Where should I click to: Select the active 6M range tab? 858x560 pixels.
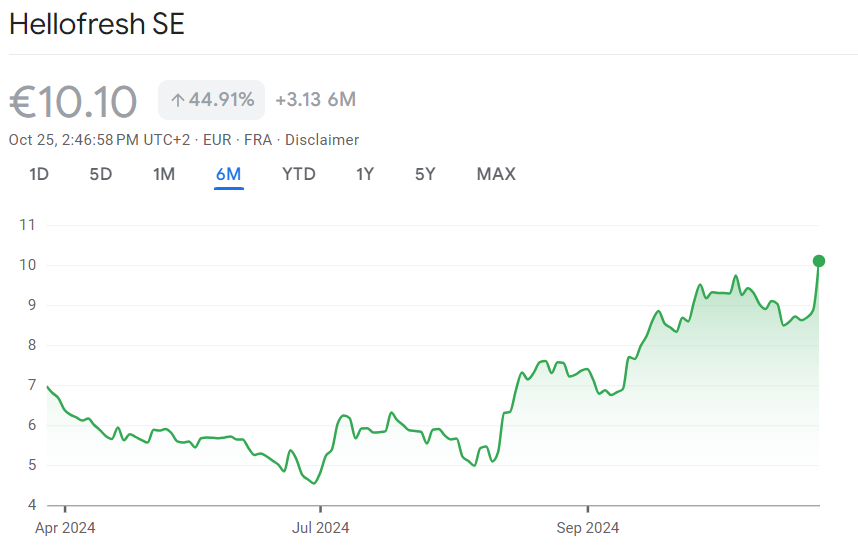[x=229, y=175]
